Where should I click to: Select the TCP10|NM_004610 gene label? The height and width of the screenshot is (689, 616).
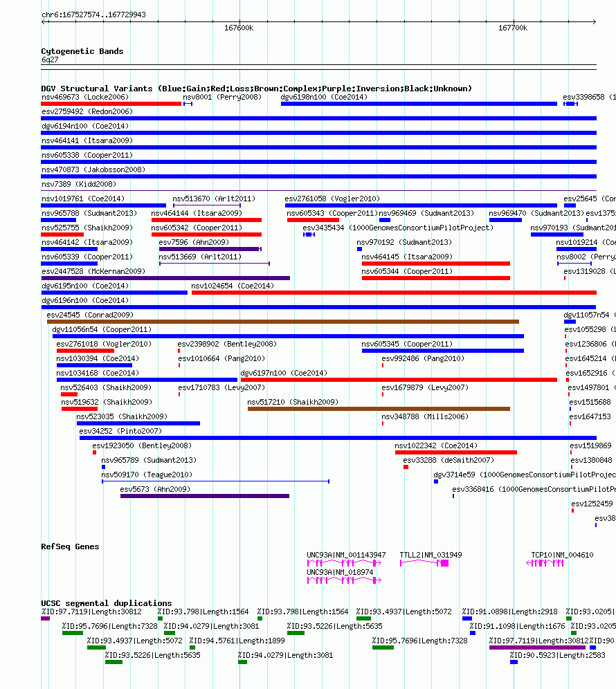[562, 555]
